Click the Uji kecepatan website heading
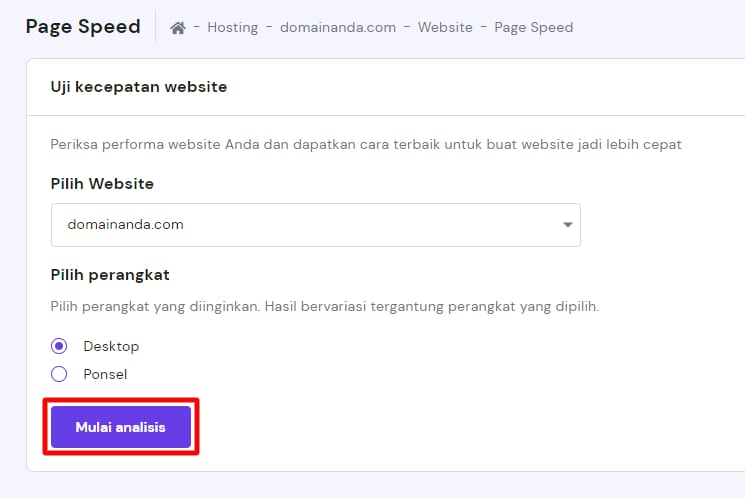Image resolution: width=745 pixels, height=498 pixels. pos(139,87)
